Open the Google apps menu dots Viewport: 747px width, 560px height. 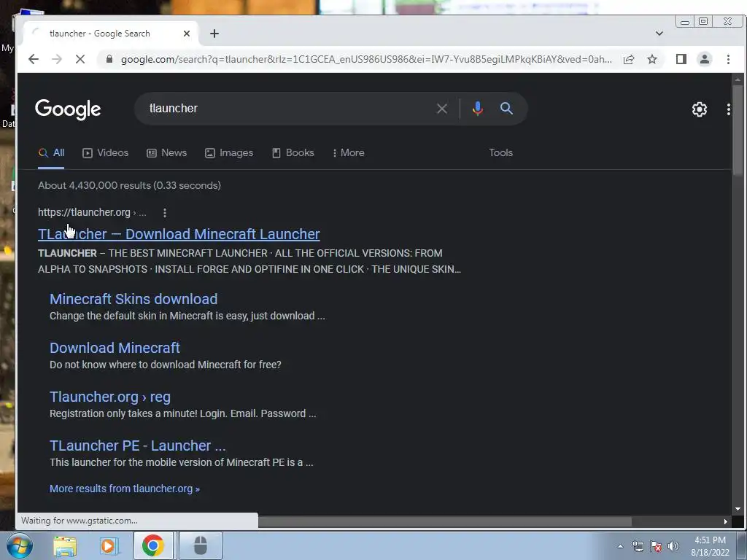(x=729, y=109)
